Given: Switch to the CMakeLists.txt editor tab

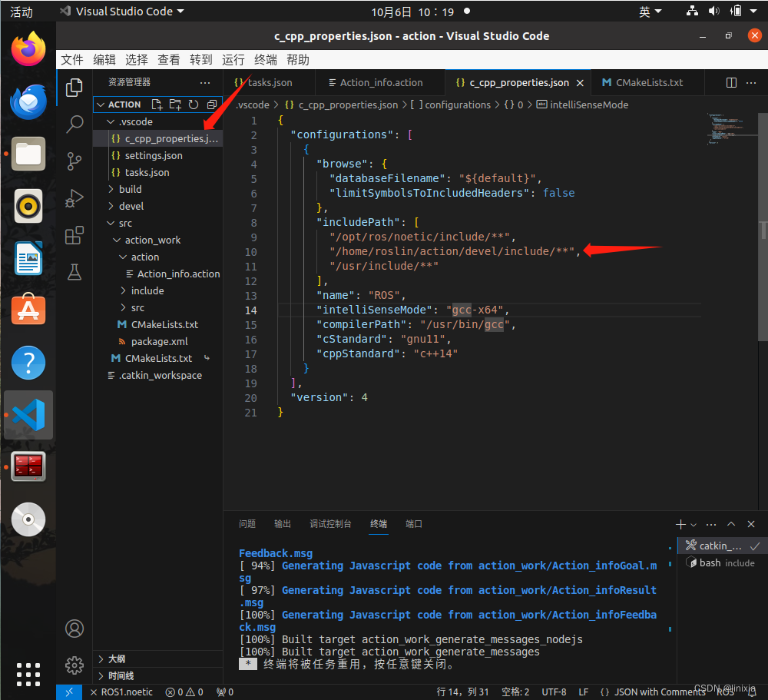Looking at the screenshot, I should (647, 82).
